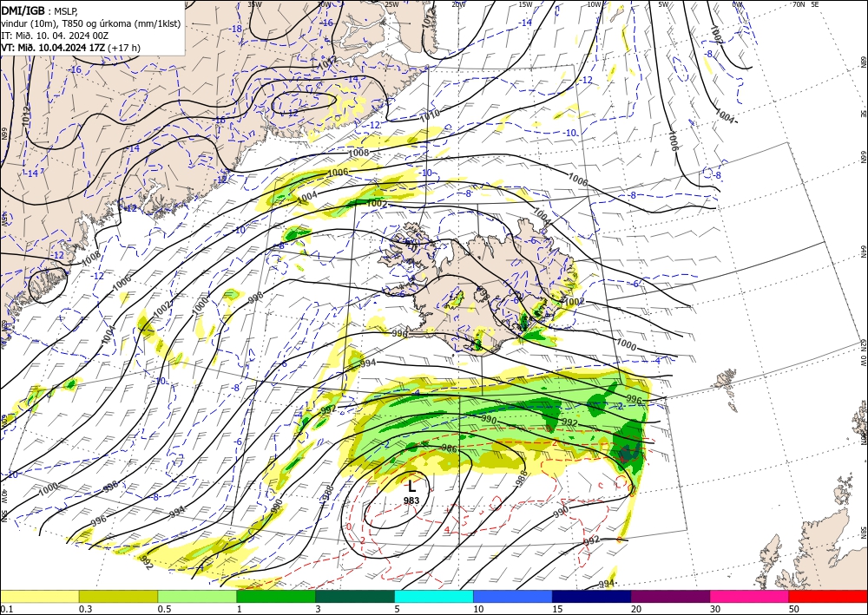868x615 pixels.
Task: Click the '35W' longitude label
Action: click(254, 4)
